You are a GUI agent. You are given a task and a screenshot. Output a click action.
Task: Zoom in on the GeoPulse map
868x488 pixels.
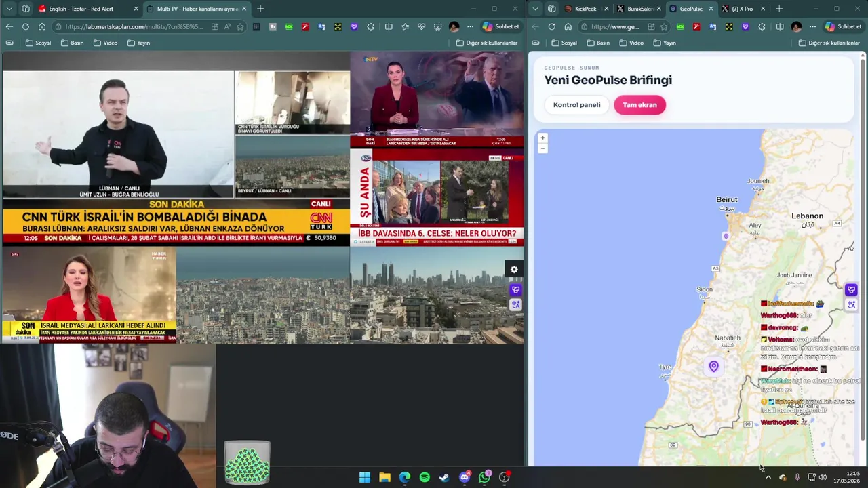tap(542, 138)
